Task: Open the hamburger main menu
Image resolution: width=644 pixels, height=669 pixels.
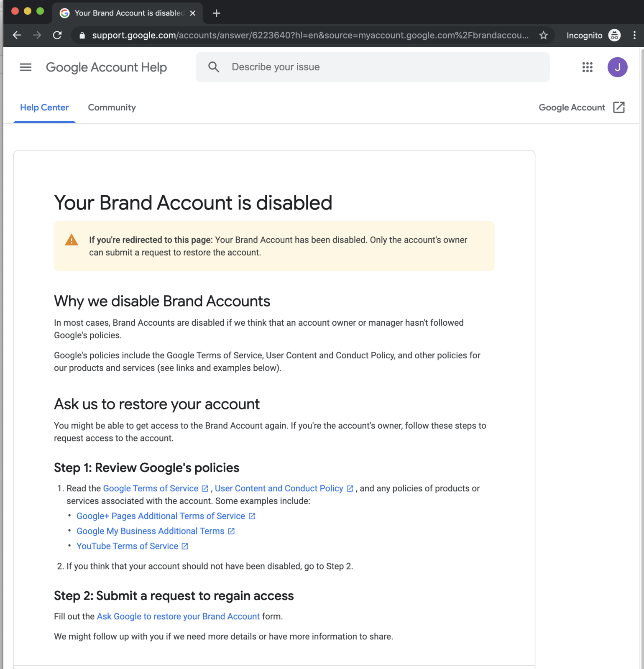Action: (26, 67)
